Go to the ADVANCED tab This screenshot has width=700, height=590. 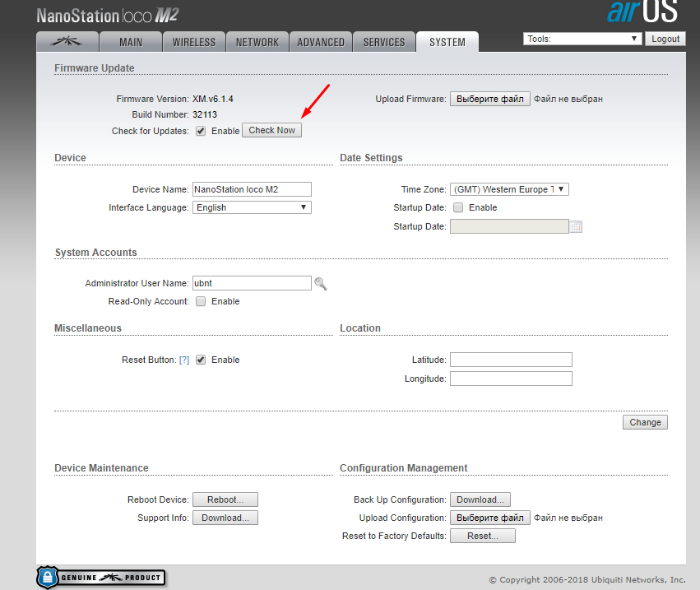321,42
